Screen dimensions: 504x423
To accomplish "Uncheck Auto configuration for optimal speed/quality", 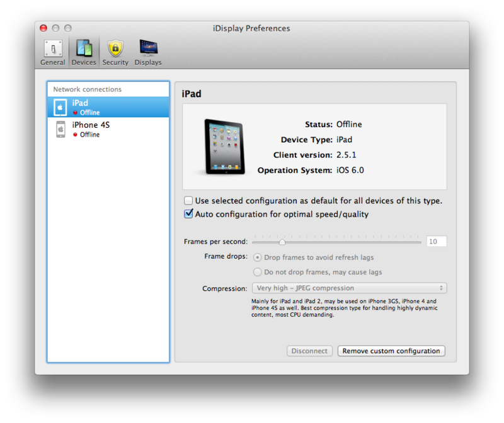I will 188,214.
